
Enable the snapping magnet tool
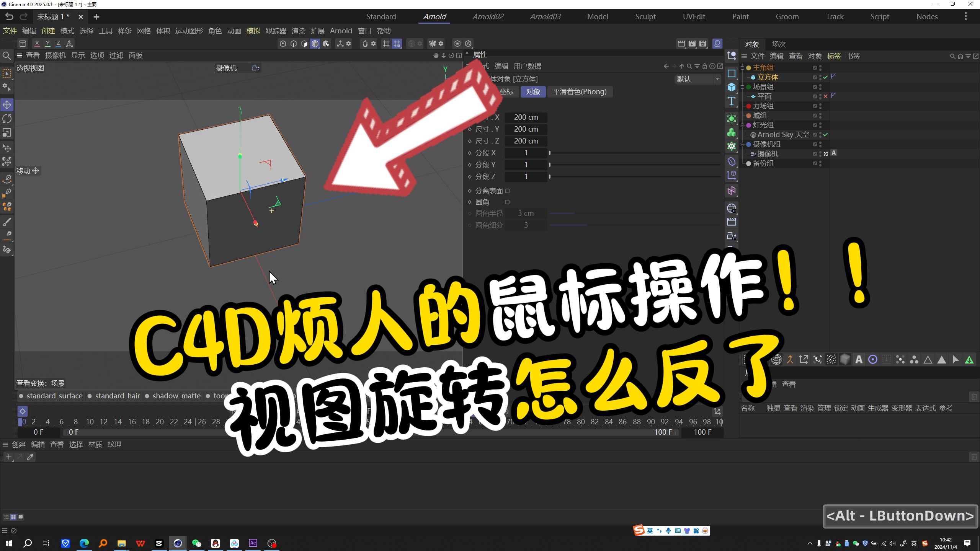364,43
